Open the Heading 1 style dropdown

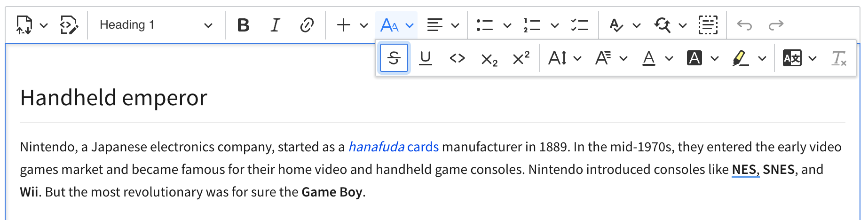pos(156,25)
